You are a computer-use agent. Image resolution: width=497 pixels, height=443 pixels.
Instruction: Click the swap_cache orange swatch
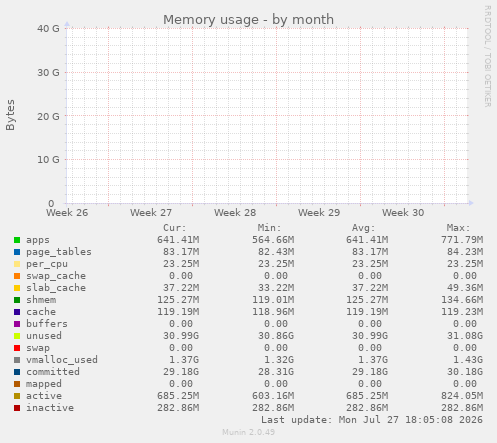coord(17,276)
